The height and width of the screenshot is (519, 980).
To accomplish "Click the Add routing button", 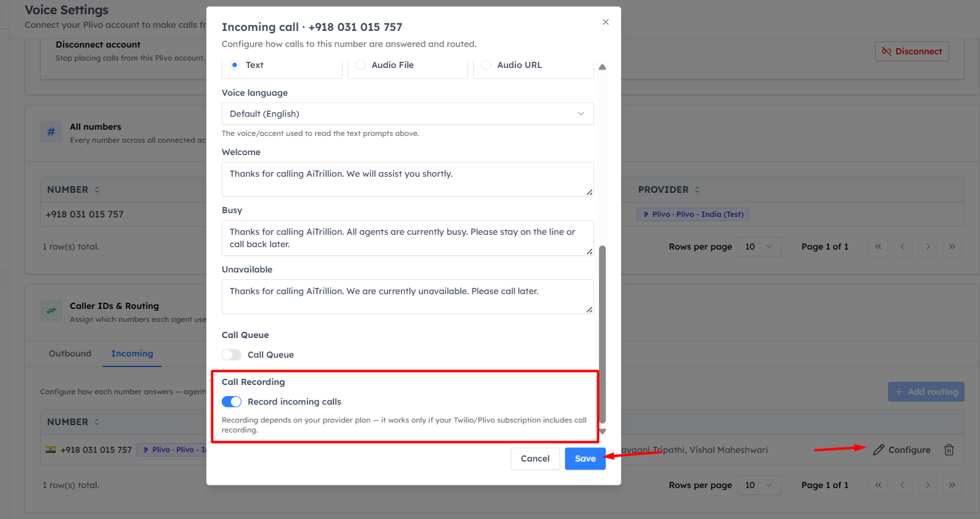I will 926,392.
